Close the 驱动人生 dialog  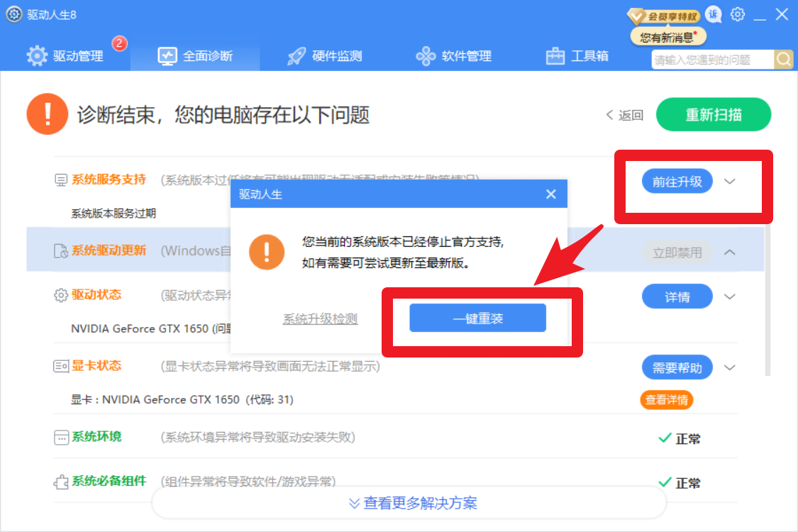click(550, 194)
